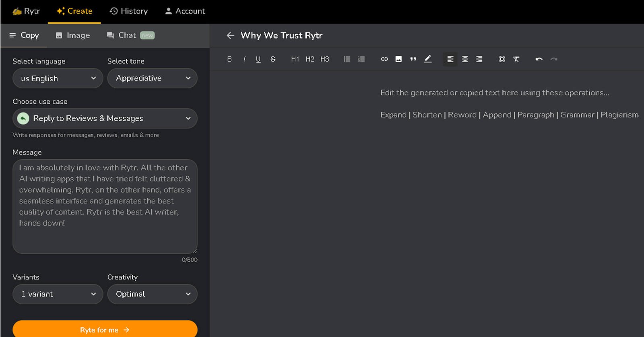This screenshot has width=644, height=337.
Task: Apply strikethrough formatting
Action: click(273, 59)
